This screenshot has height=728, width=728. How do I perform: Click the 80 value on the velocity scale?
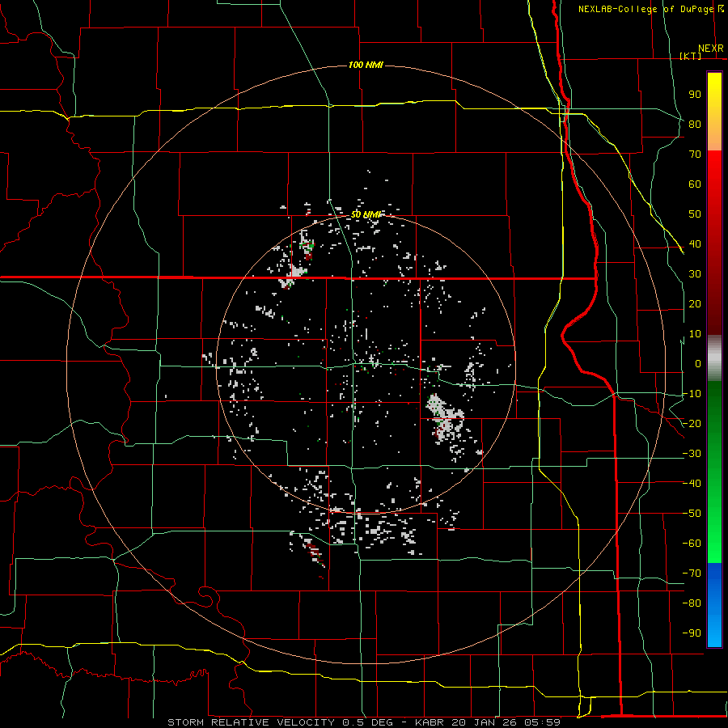coord(695,125)
